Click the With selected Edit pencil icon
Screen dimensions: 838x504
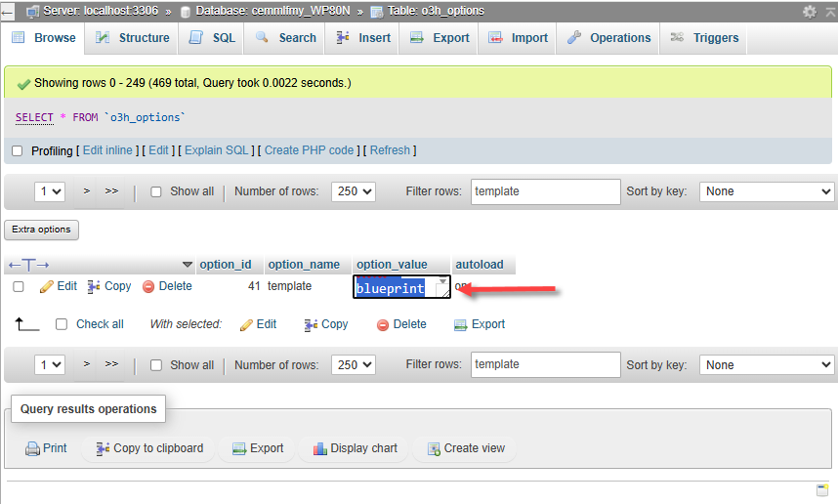click(x=246, y=325)
